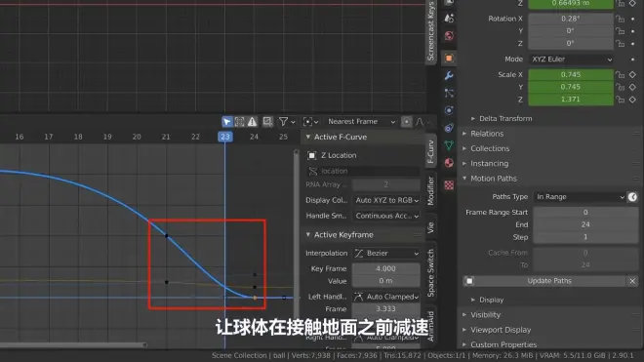Click keyframe diamond for Scale Z
Viewport: 644px width, 362px height.
633,100
